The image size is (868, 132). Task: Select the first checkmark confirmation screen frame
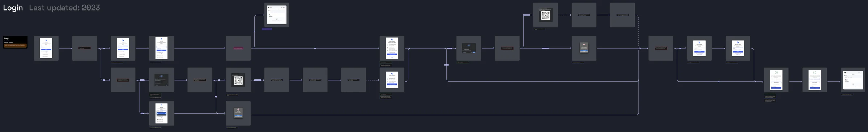point(776,80)
